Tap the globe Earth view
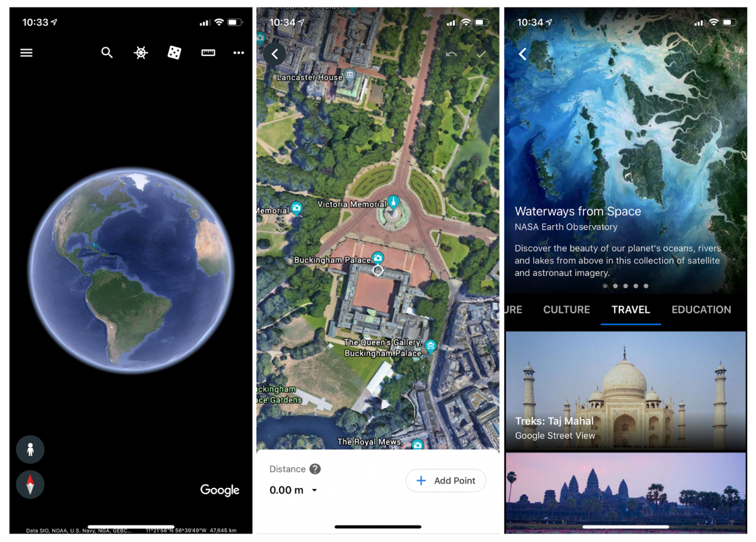Screen dimensions: 756x542 131,270
